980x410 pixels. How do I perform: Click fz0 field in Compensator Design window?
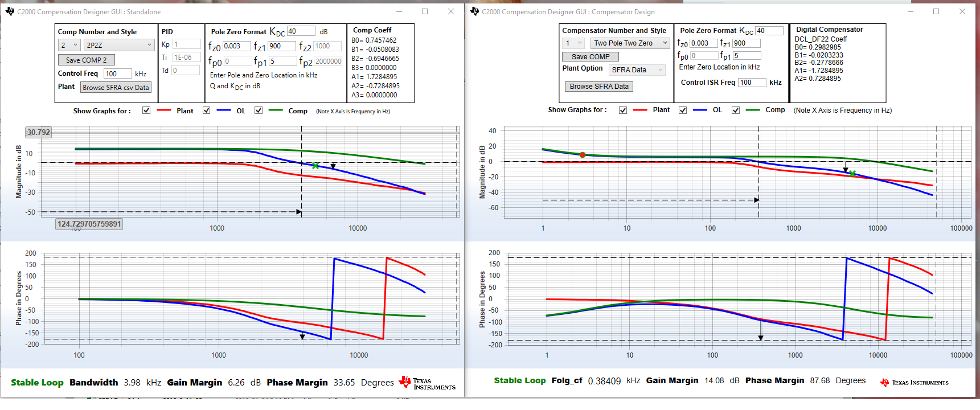coord(704,43)
